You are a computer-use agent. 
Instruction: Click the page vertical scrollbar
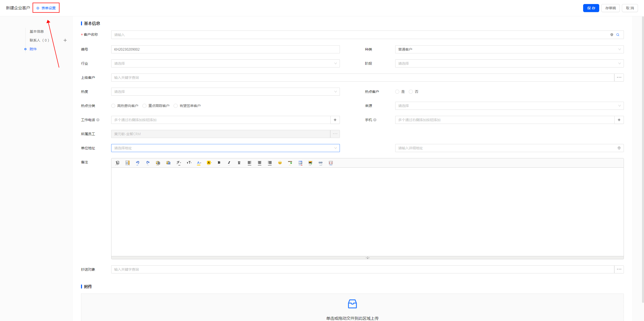[x=643, y=160]
